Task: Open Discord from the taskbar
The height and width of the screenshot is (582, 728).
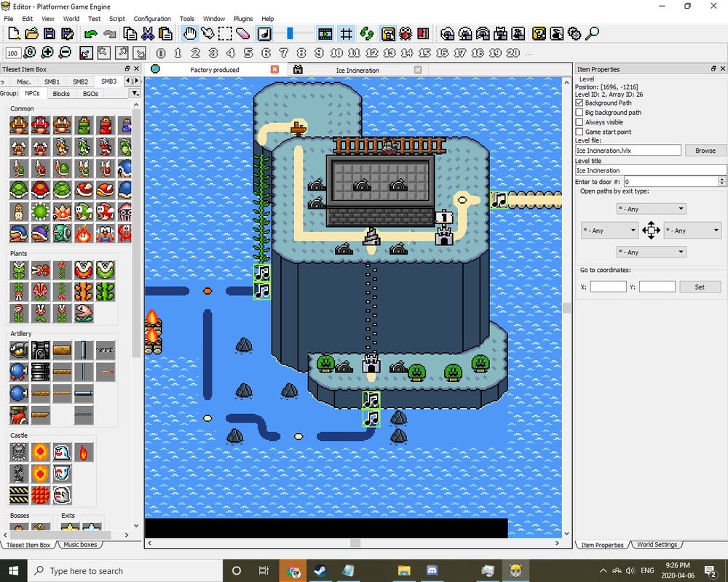Action: click(432, 570)
